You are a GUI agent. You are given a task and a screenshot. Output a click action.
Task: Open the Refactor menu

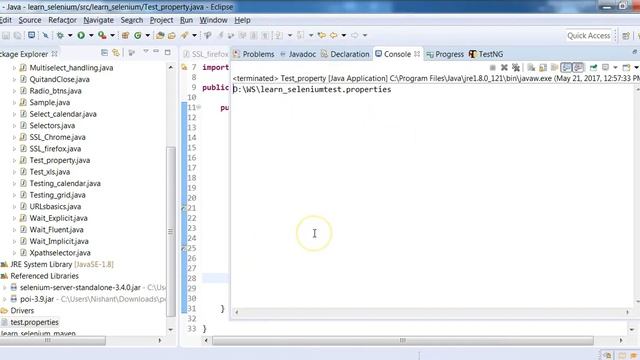[62, 20]
